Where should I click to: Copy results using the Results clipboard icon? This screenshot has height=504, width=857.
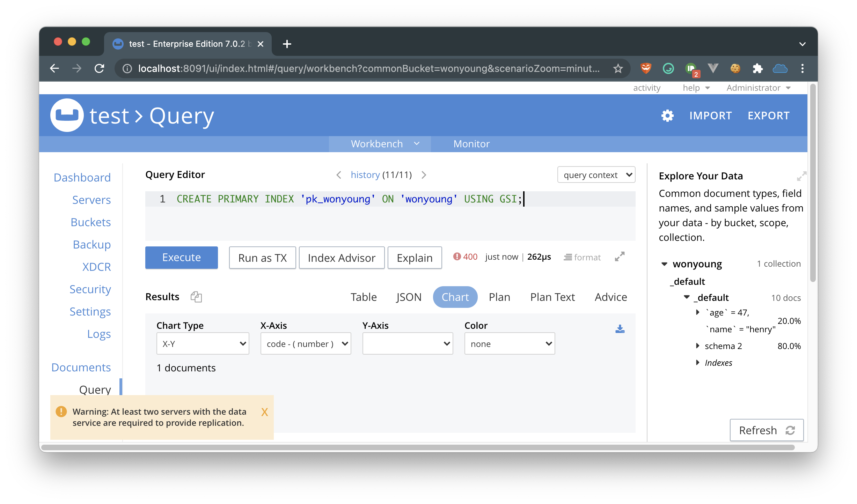(196, 297)
